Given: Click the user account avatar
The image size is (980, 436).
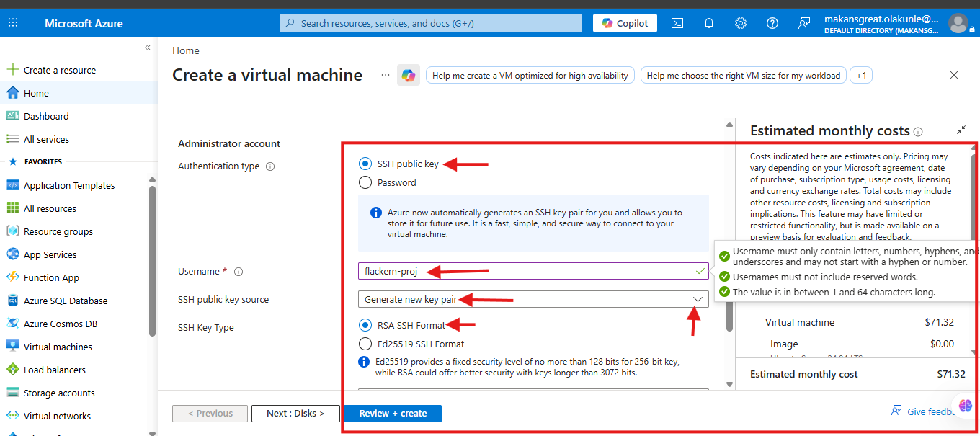Looking at the screenshot, I should 958,23.
